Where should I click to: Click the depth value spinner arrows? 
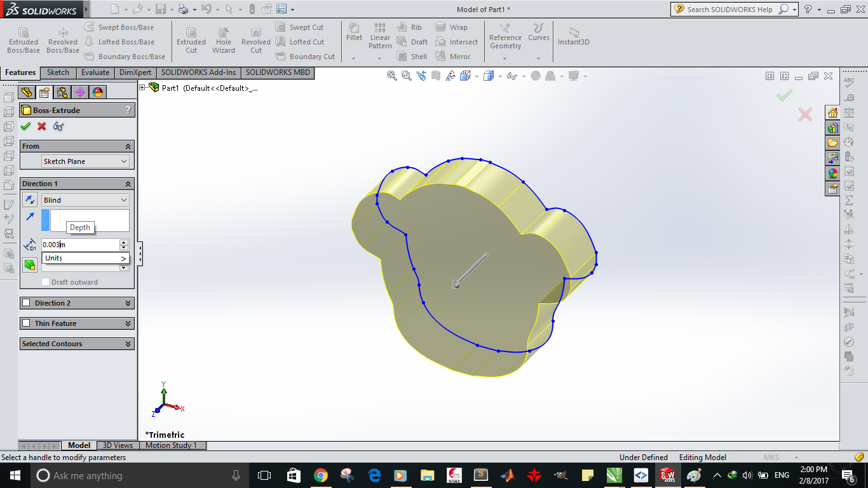coord(124,245)
